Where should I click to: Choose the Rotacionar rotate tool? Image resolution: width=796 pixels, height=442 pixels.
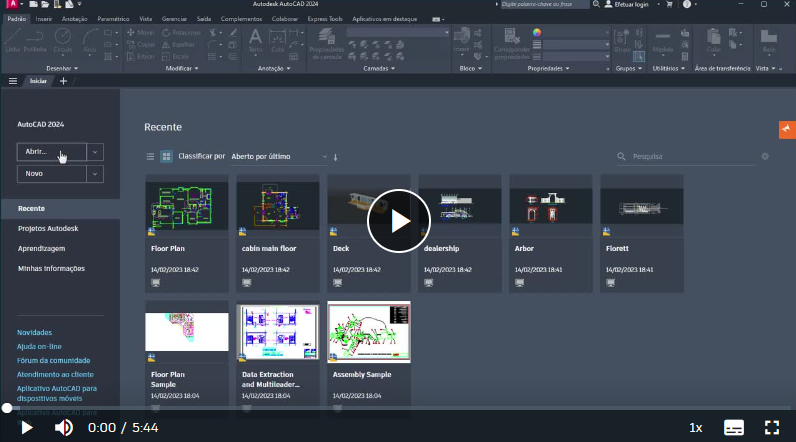(181, 32)
